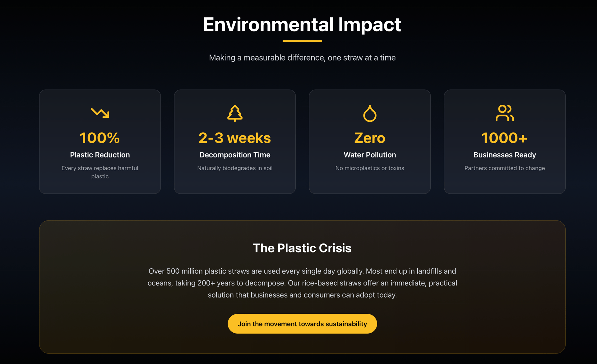This screenshot has height=364, width=597.
Task: Select the 2-3 weeks statistic
Action: [x=235, y=138]
